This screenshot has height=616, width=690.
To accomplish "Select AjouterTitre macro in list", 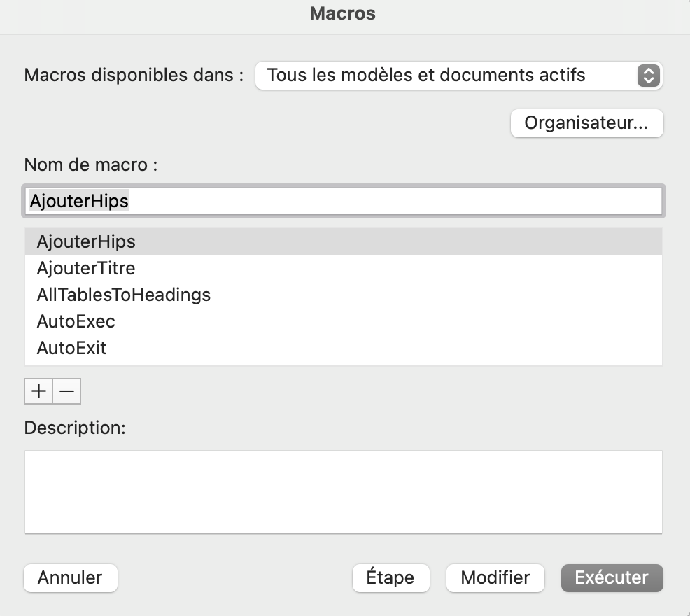I will (x=343, y=268).
